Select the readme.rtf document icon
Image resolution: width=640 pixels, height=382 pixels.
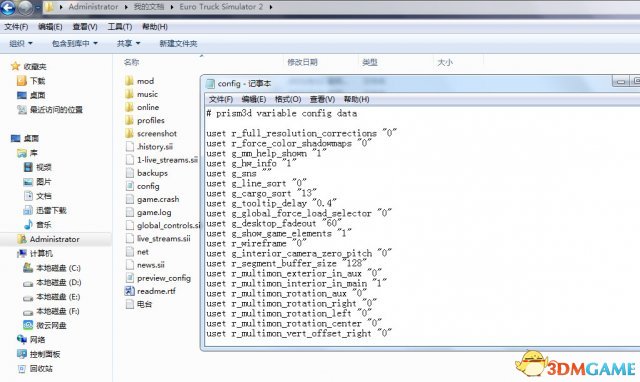(129, 291)
